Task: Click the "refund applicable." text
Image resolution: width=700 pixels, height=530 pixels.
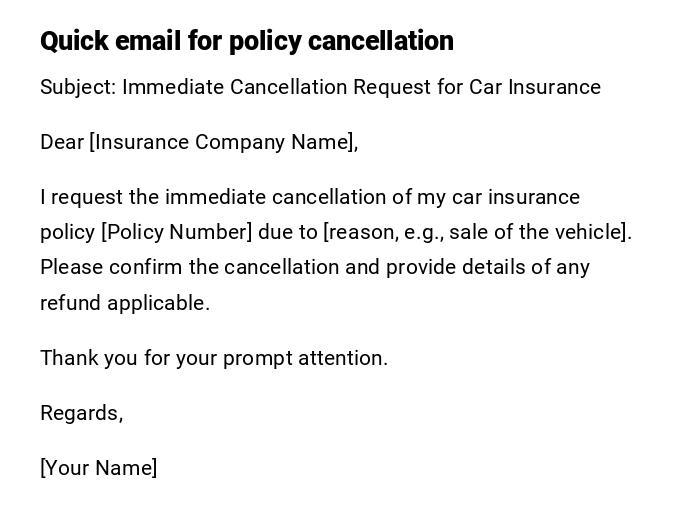Action: click(125, 303)
